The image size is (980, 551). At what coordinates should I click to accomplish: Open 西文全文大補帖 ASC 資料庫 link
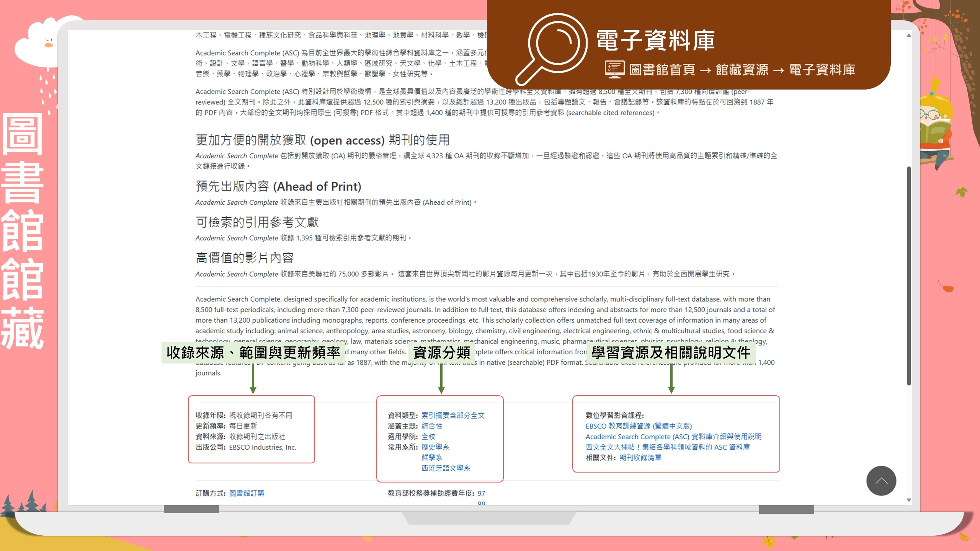(668, 447)
